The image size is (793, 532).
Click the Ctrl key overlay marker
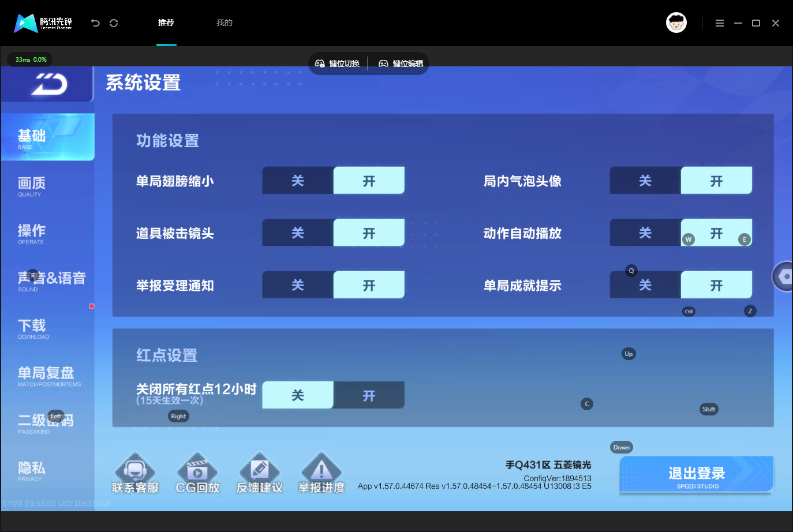tap(689, 311)
